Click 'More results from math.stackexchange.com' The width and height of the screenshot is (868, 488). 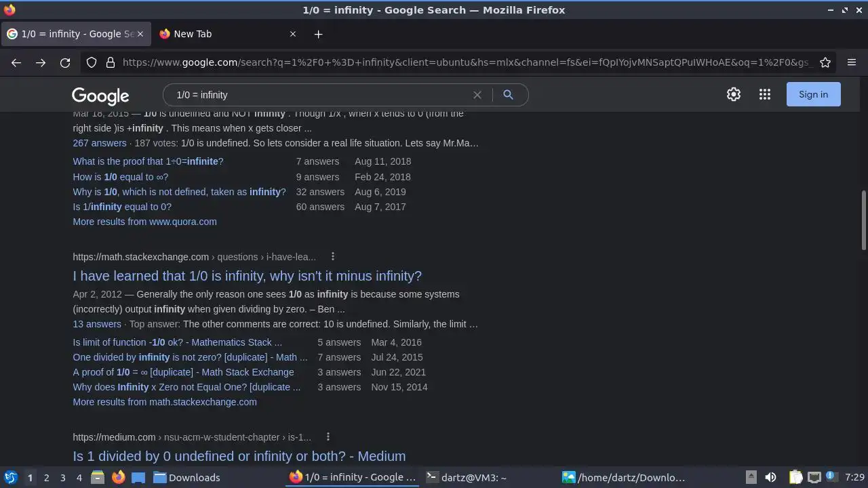[165, 402]
